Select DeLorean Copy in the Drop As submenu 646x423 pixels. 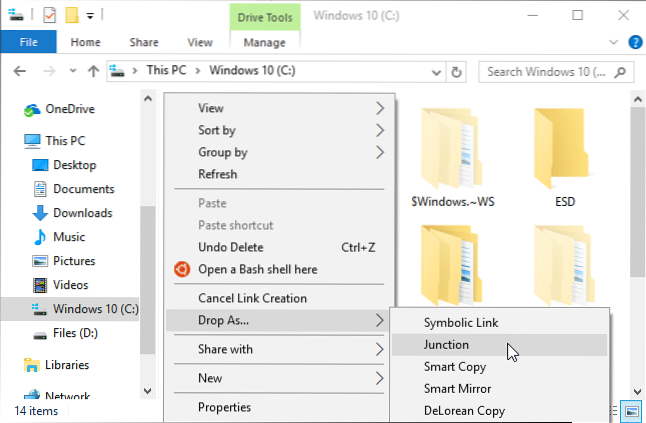[499, 411]
